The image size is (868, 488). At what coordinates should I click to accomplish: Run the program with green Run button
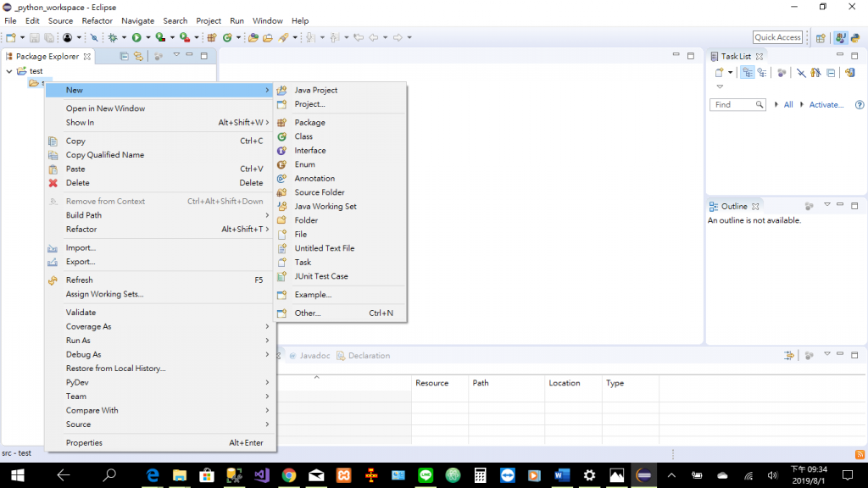click(x=136, y=37)
